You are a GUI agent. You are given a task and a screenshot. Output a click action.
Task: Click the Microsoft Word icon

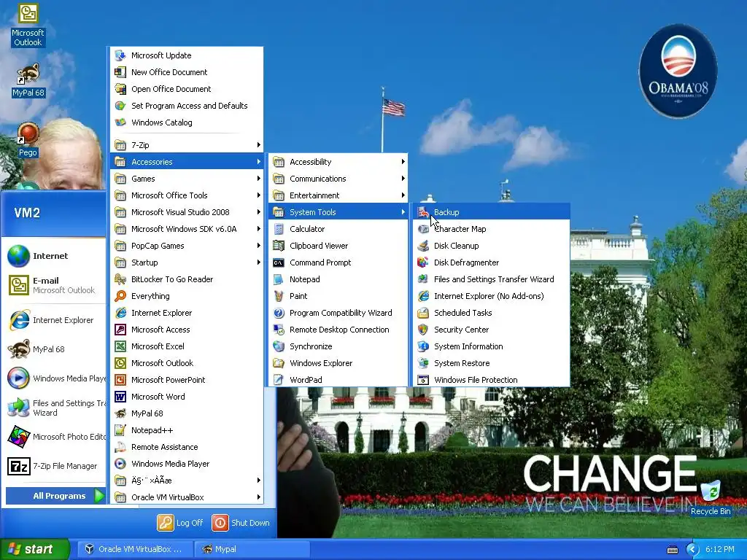pos(120,397)
